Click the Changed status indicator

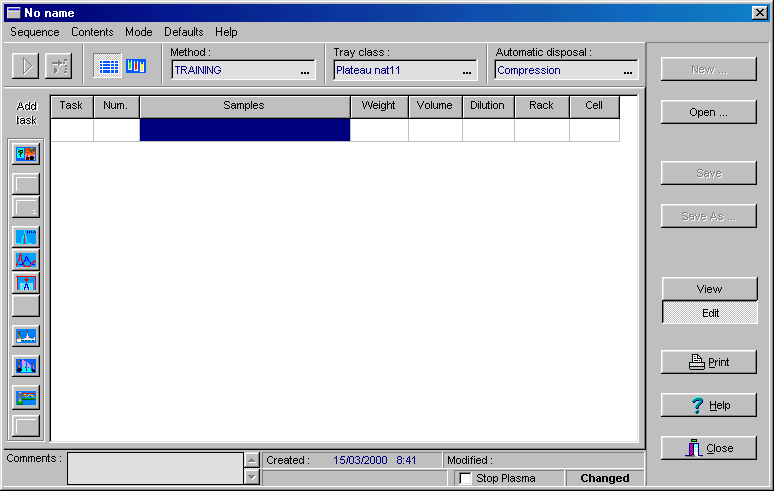[x=605, y=478]
